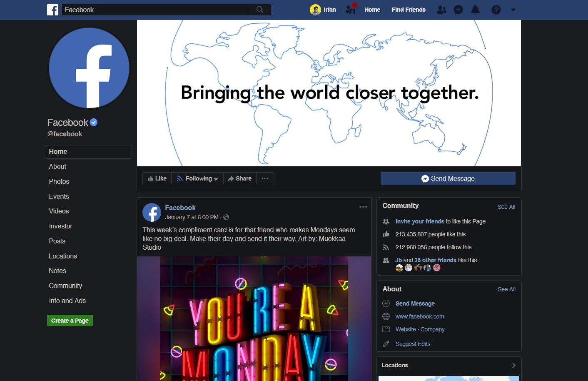Click the public globe privacy icon
This screenshot has width=588, height=381.
click(226, 217)
